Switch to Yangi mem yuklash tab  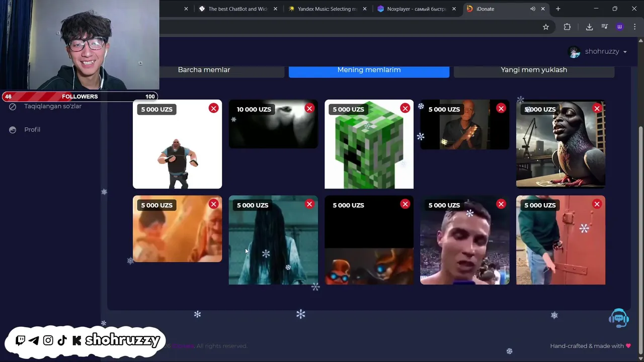[534, 70]
